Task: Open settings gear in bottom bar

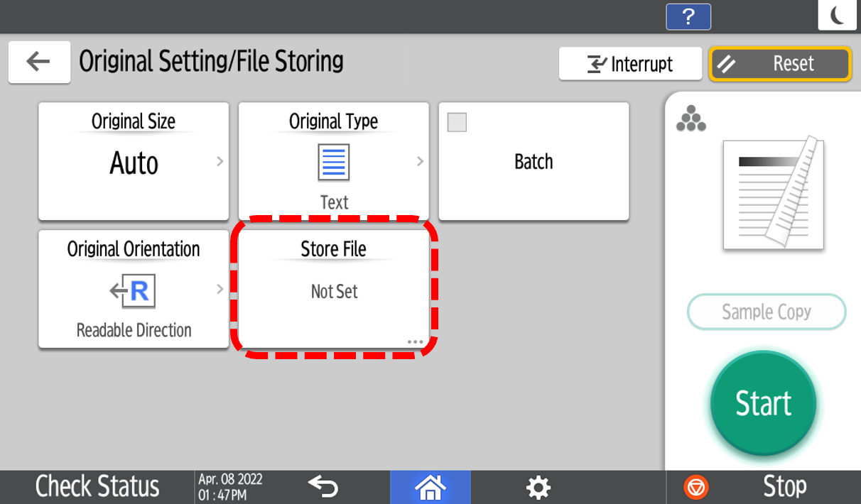Action: 538,487
